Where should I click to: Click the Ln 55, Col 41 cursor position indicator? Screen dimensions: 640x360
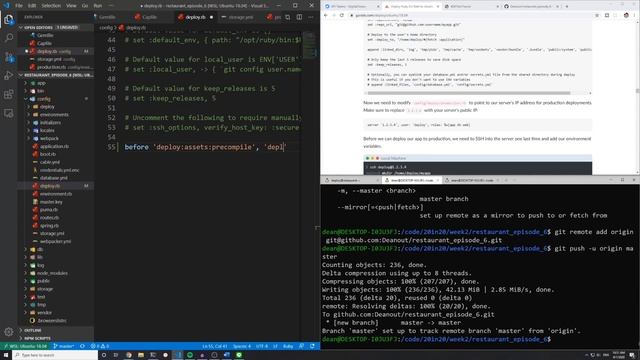(215, 346)
